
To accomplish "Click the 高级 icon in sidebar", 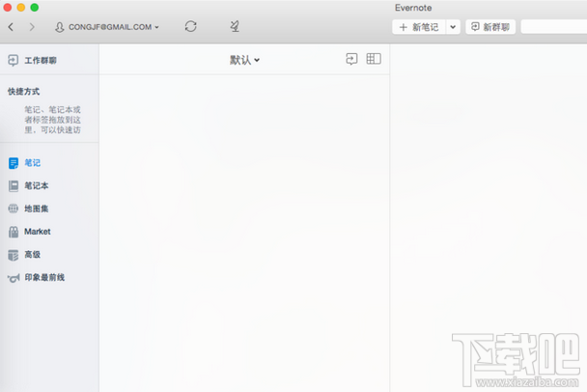I will 14,255.
